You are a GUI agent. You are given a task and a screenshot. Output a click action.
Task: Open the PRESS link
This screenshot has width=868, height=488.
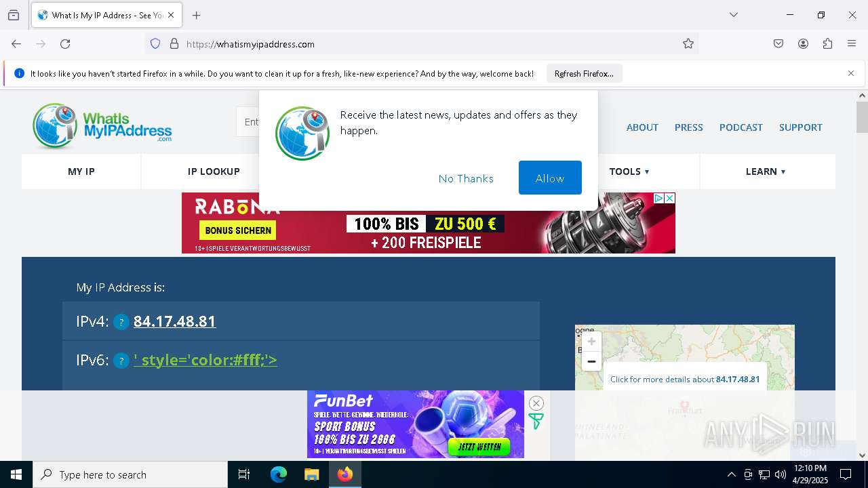(x=688, y=127)
